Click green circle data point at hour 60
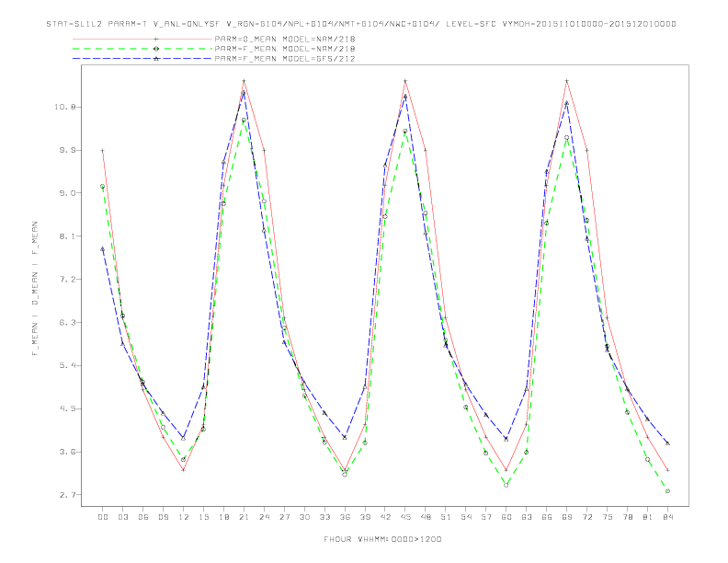 (x=506, y=485)
